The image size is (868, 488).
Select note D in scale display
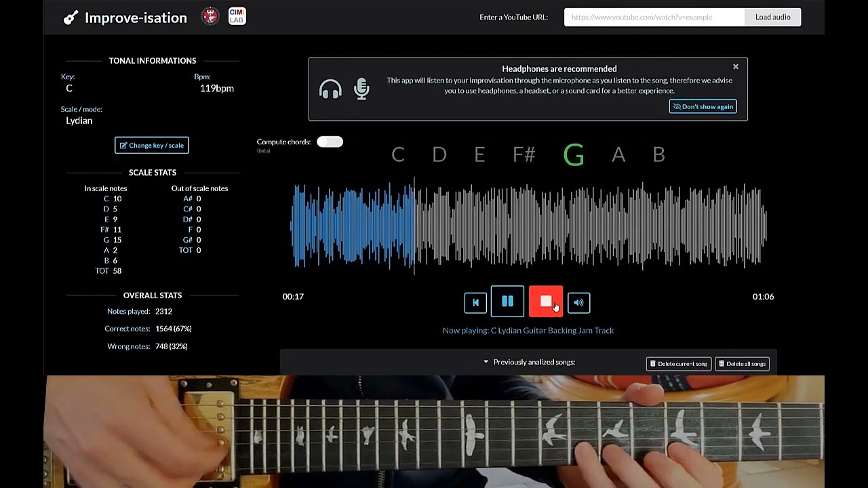tap(439, 155)
